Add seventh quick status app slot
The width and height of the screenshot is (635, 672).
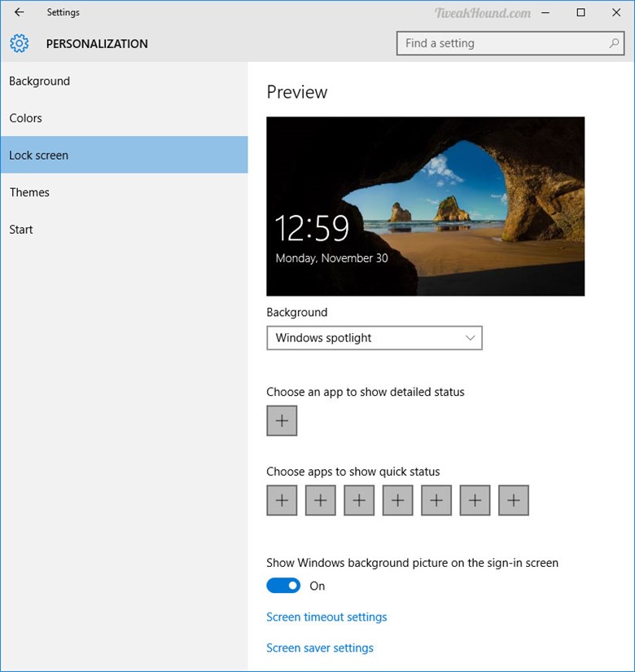tap(514, 500)
